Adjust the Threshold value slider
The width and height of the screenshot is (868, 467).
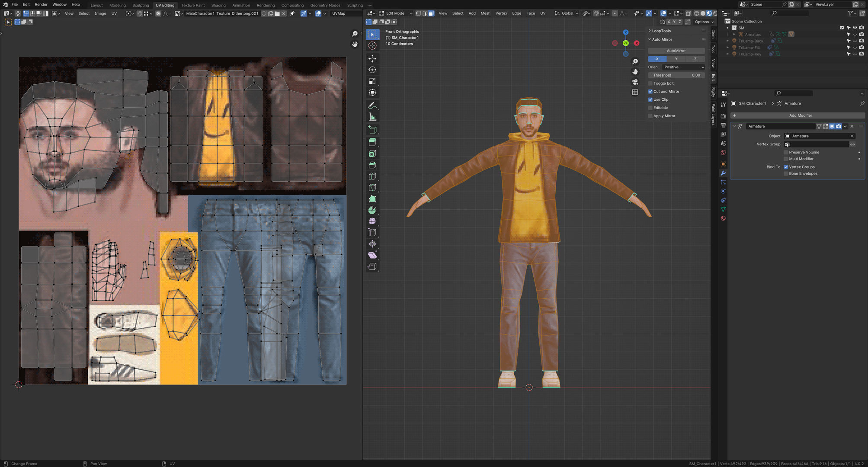(676, 75)
